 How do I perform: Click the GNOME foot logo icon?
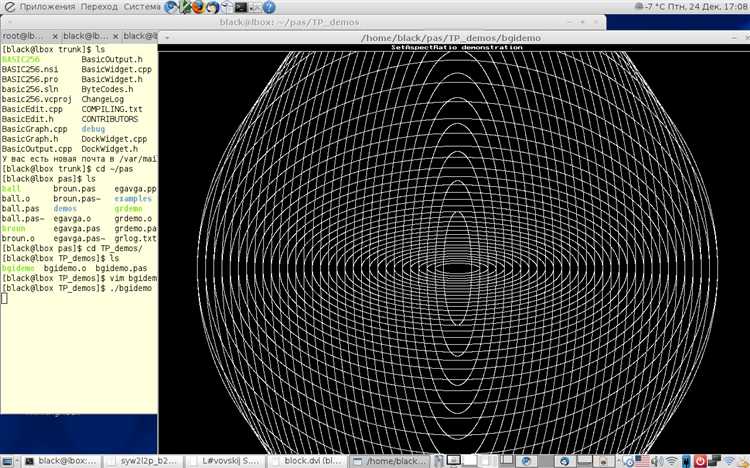point(10,7)
